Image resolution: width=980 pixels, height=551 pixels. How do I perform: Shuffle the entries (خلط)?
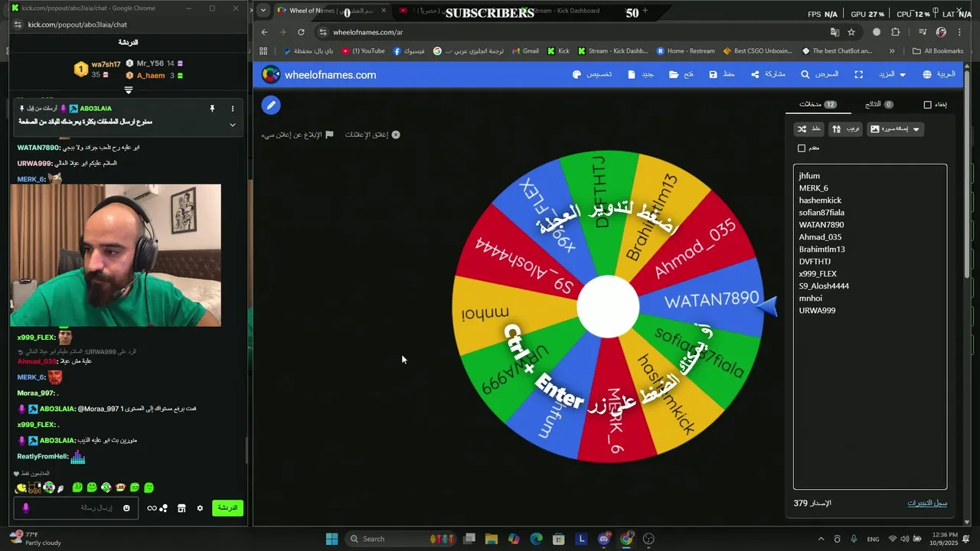808,129
